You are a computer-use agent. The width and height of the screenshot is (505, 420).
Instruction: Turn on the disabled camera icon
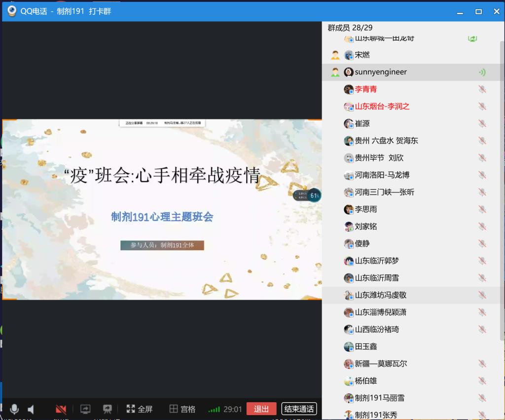click(x=61, y=409)
